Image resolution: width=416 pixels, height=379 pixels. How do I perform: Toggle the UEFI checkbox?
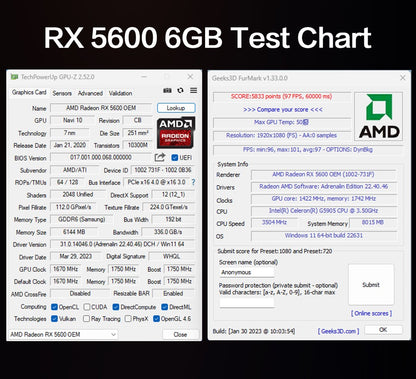coord(174,157)
